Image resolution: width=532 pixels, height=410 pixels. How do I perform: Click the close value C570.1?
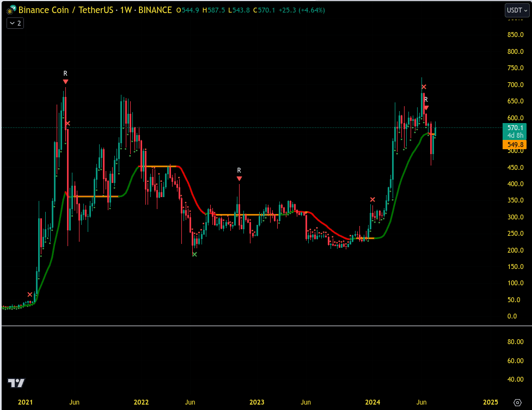tap(264, 10)
